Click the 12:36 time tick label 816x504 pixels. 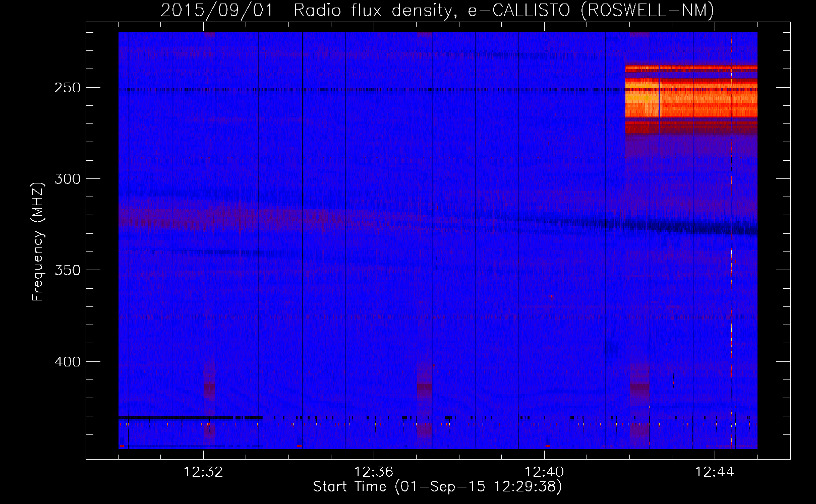coord(374,472)
